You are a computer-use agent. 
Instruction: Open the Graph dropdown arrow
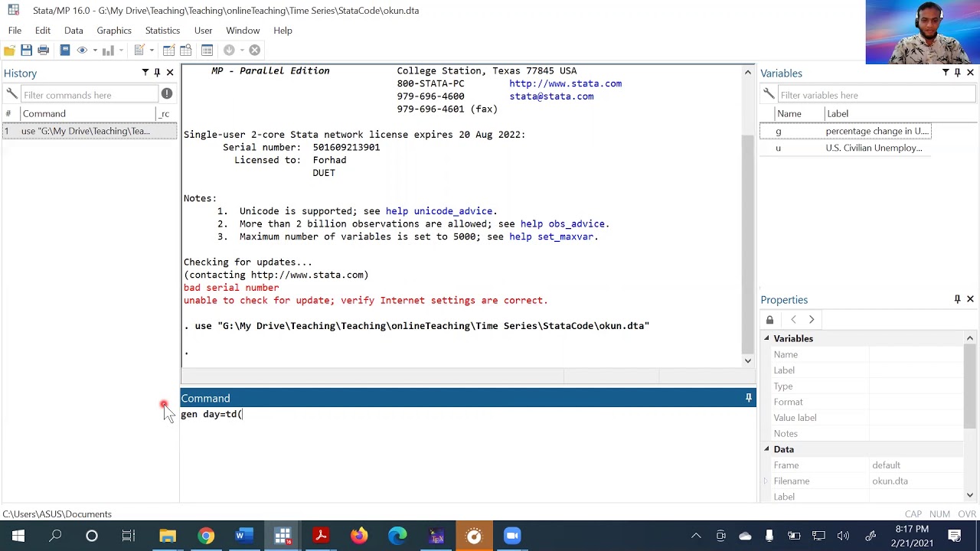pos(122,51)
